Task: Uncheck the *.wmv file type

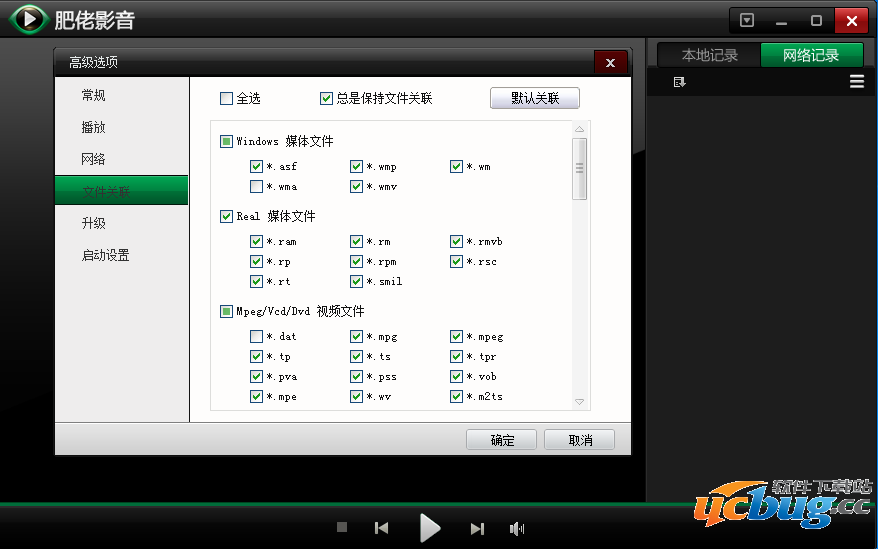Action: point(357,187)
